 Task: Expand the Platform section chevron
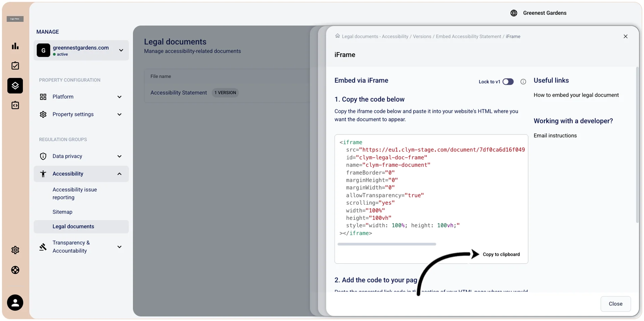tap(119, 97)
